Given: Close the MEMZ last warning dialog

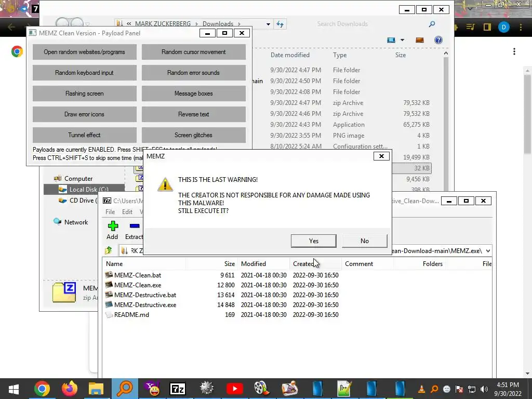Looking at the screenshot, I should [381, 156].
